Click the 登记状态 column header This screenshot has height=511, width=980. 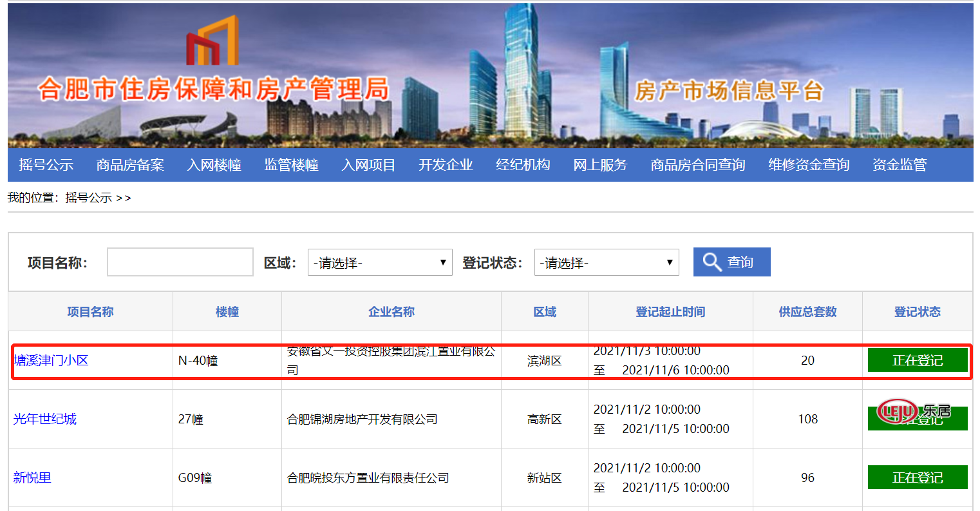point(918,312)
